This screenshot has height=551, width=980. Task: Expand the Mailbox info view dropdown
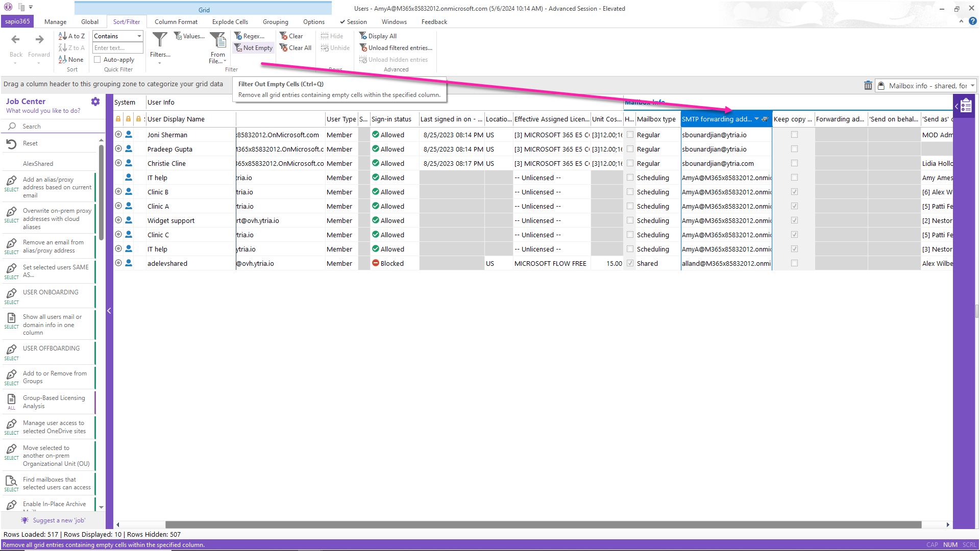972,86
